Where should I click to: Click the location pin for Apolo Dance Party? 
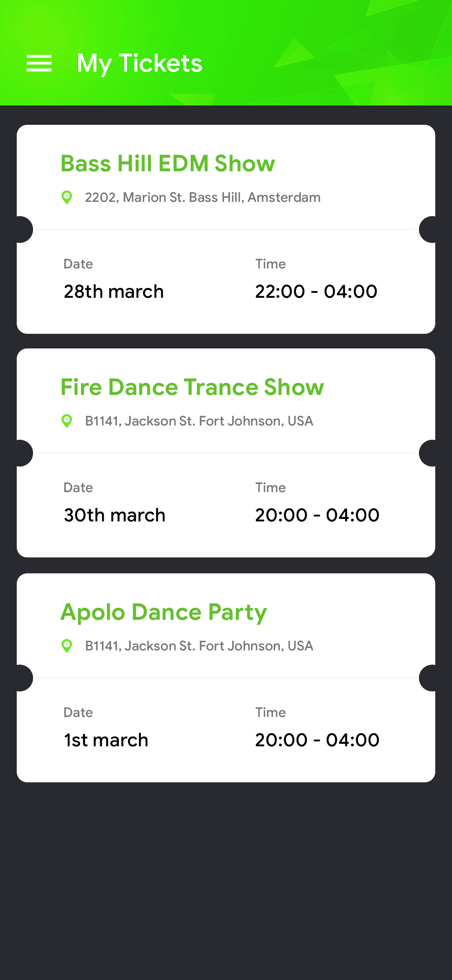(x=67, y=645)
